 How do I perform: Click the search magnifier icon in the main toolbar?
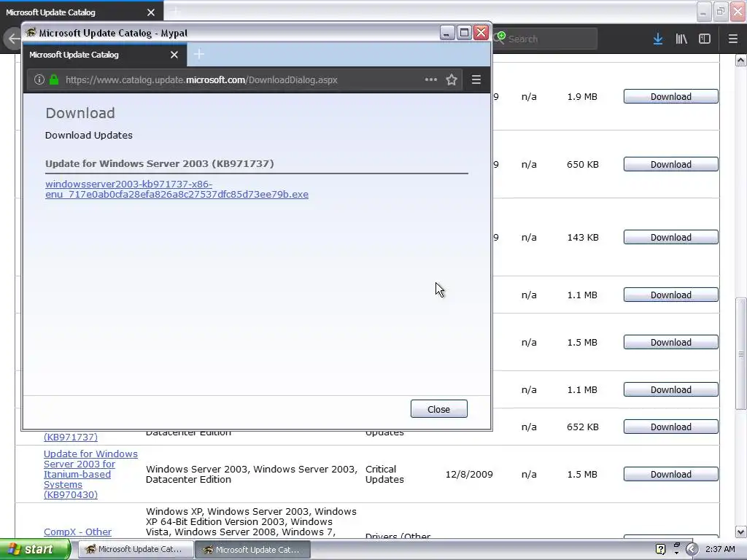click(x=500, y=38)
